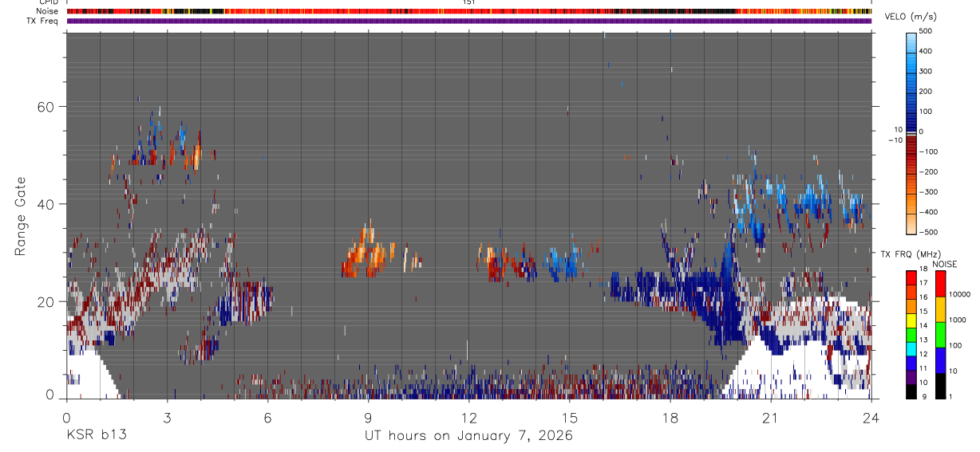Screen dimensions: 980x452
Task: Click the 18 label on TX FRQ scale
Action: pos(923,269)
